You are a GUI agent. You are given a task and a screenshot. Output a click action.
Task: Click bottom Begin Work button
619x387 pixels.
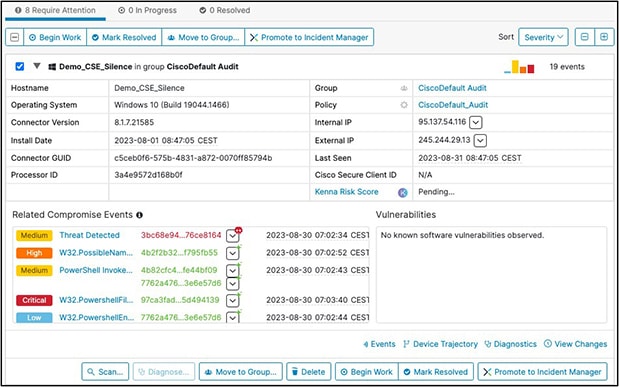click(367, 372)
